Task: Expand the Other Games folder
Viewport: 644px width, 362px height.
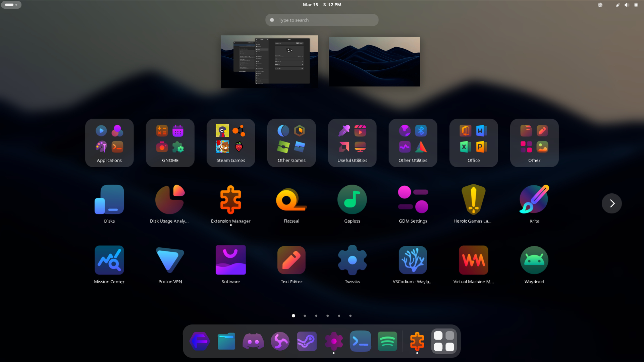Action: [291, 143]
